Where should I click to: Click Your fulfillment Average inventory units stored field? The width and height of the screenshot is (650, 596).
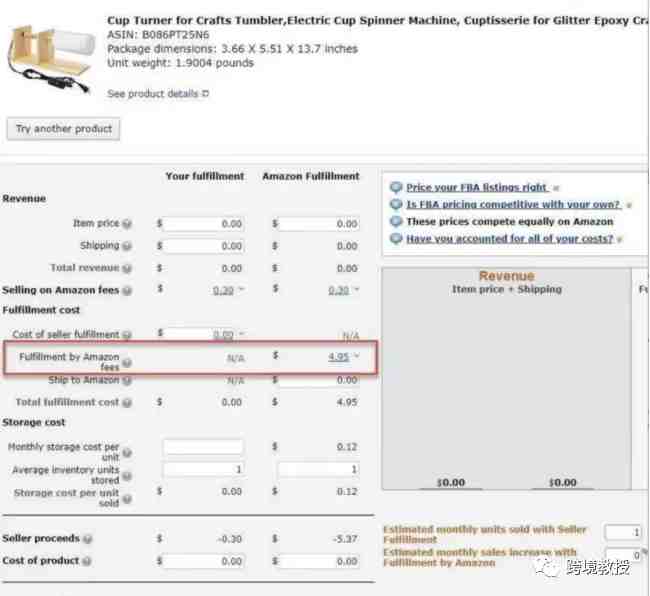point(203,469)
